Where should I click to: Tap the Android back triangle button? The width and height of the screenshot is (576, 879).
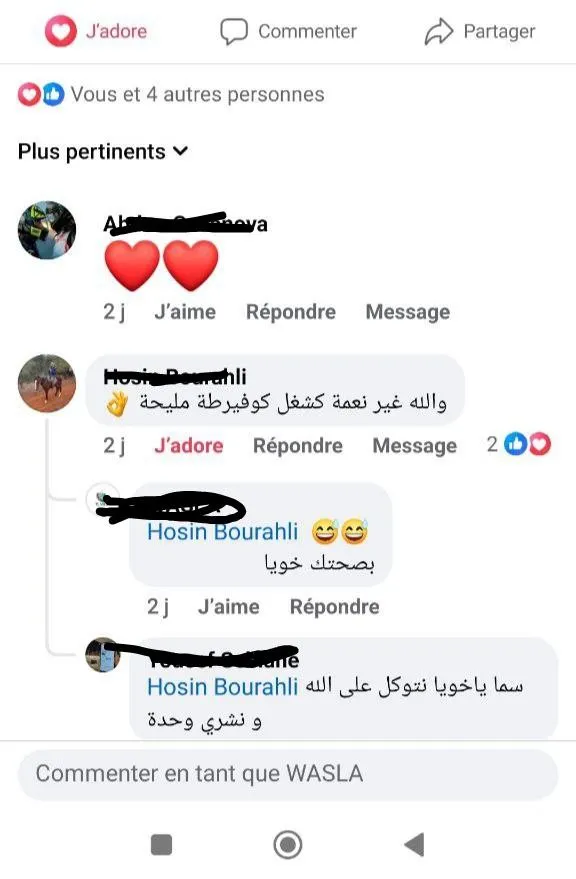414,844
